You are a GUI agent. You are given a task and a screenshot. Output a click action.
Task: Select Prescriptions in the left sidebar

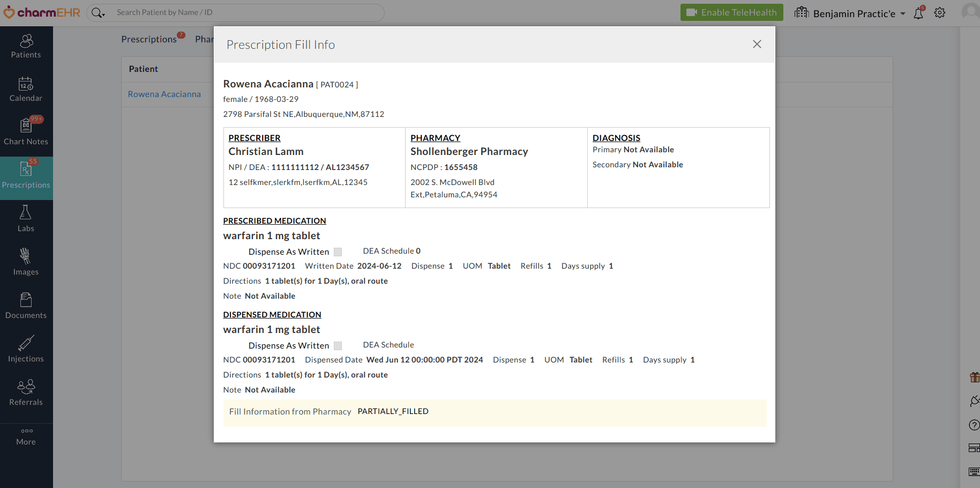26,177
